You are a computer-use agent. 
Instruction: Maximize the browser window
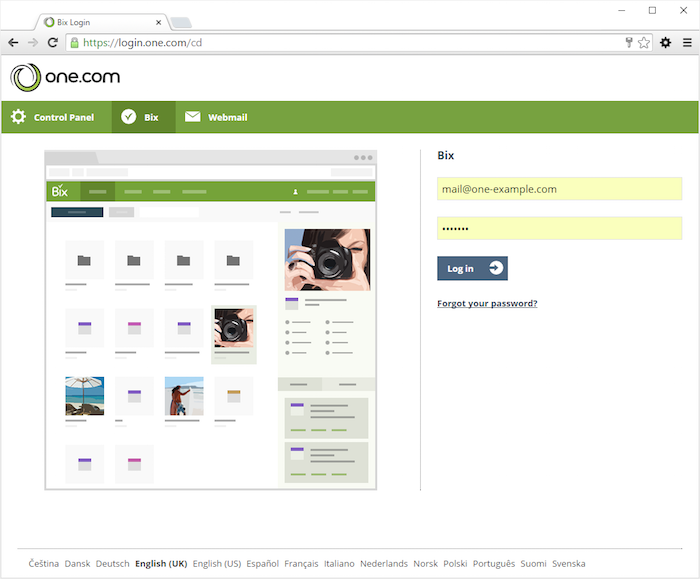(652, 10)
